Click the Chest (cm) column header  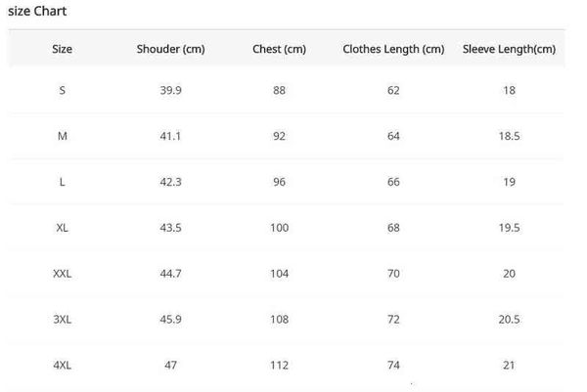280,49
